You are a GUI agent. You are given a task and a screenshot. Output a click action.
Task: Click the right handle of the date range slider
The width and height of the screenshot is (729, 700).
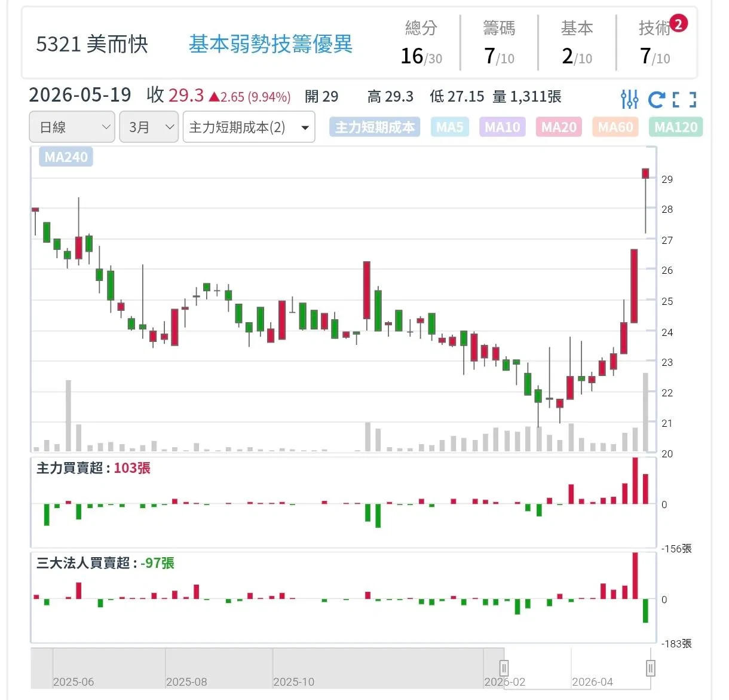pyautogui.click(x=651, y=668)
